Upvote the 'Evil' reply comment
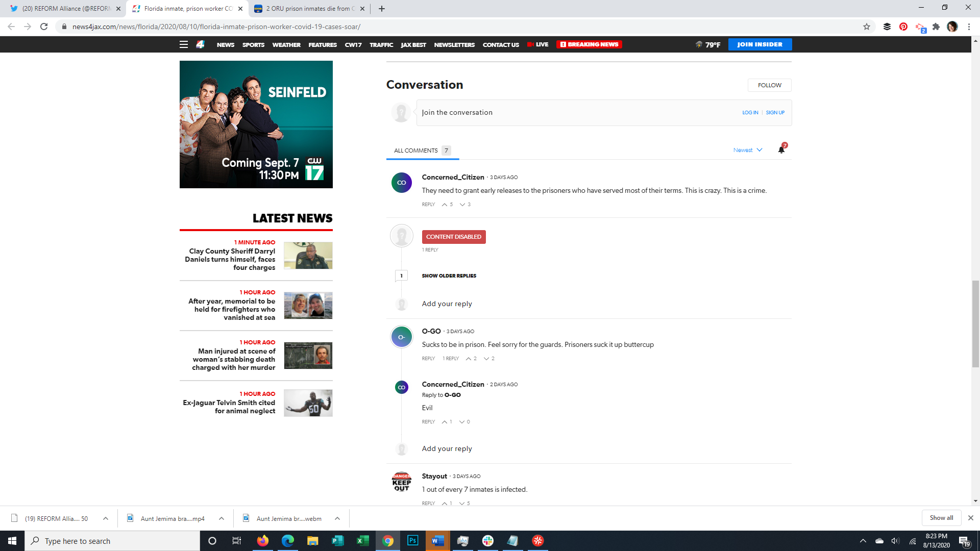This screenshot has width=980, height=551. (x=445, y=422)
